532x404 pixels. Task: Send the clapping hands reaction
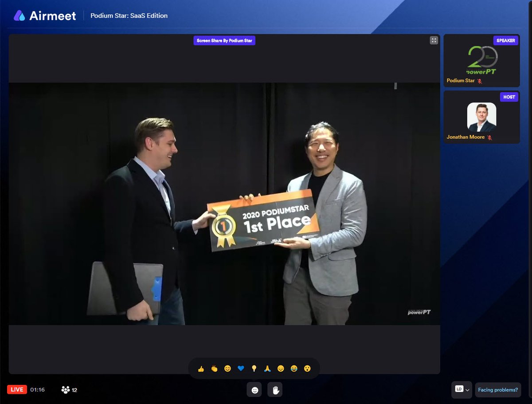214,369
